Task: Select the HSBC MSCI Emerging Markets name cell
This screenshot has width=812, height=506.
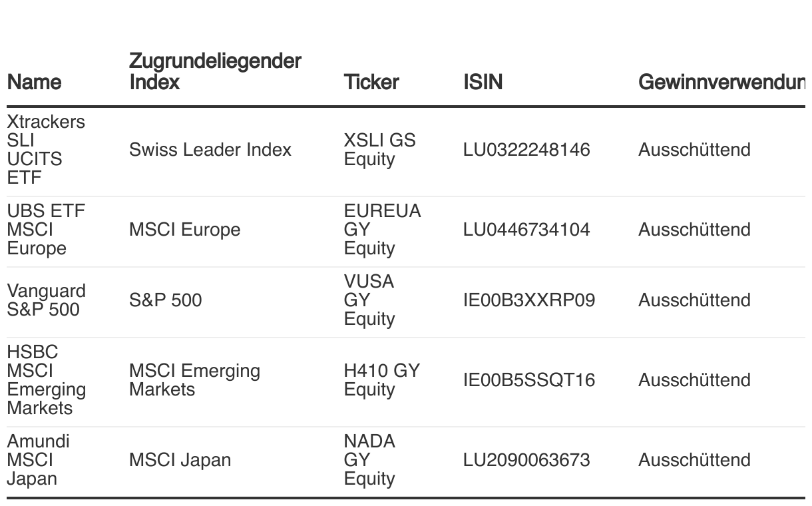Action: 47,380
